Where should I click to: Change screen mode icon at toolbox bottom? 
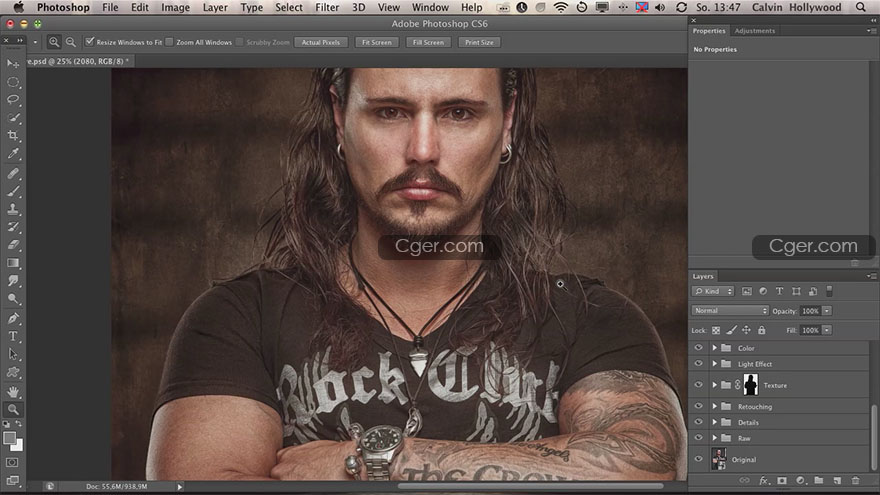pos(12,480)
